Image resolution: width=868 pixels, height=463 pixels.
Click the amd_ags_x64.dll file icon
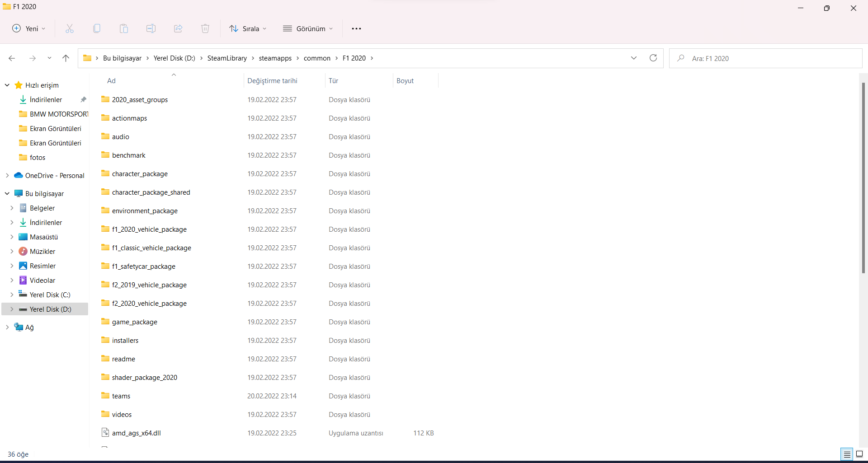point(105,433)
